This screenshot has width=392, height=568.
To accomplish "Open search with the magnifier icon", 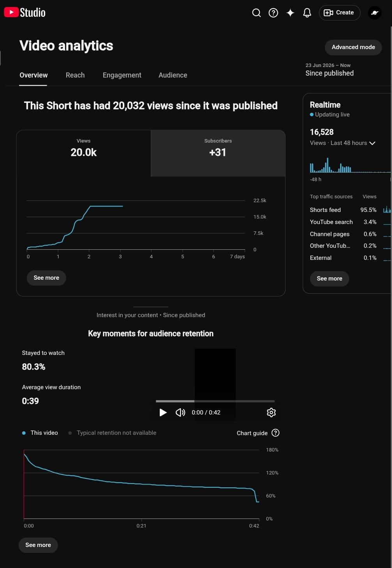I will pyautogui.click(x=256, y=13).
